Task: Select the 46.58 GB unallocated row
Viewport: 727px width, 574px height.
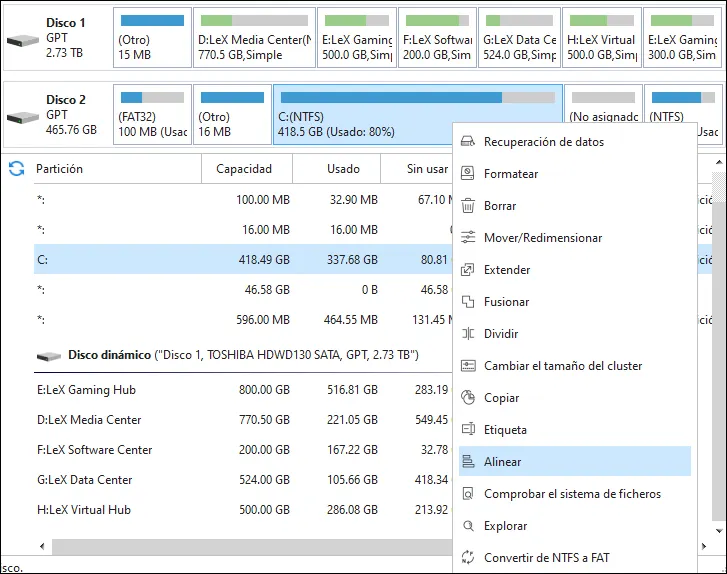Action: (243, 290)
